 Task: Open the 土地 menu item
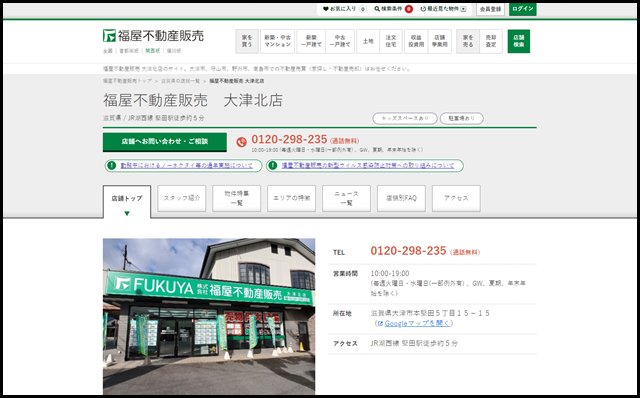(x=368, y=41)
